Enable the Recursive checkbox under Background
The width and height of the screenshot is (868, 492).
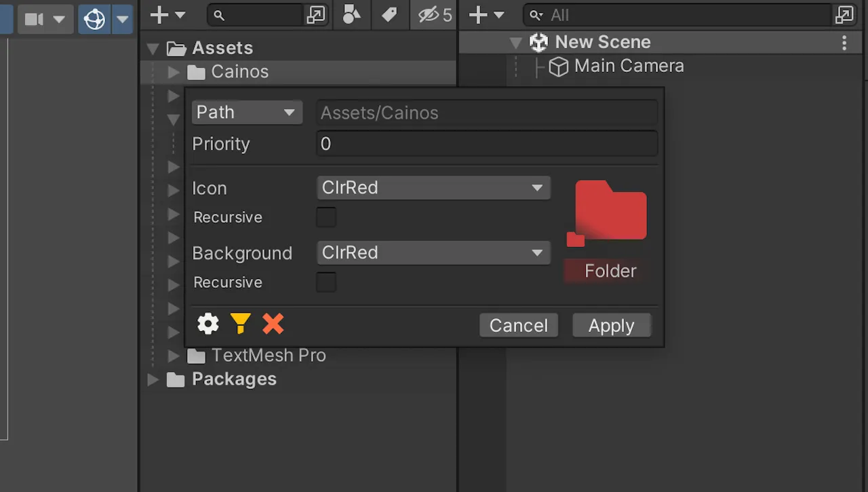(x=326, y=282)
